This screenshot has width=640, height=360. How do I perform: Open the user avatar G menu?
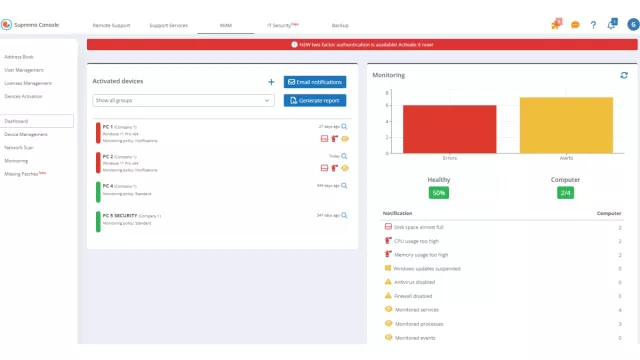click(633, 24)
